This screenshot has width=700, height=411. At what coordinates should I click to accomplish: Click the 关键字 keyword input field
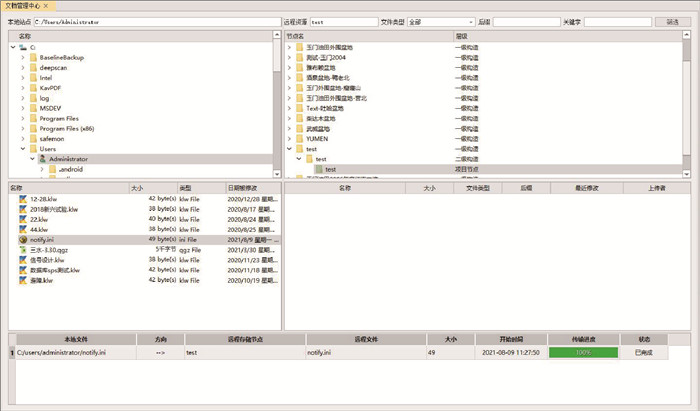[x=617, y=21]
